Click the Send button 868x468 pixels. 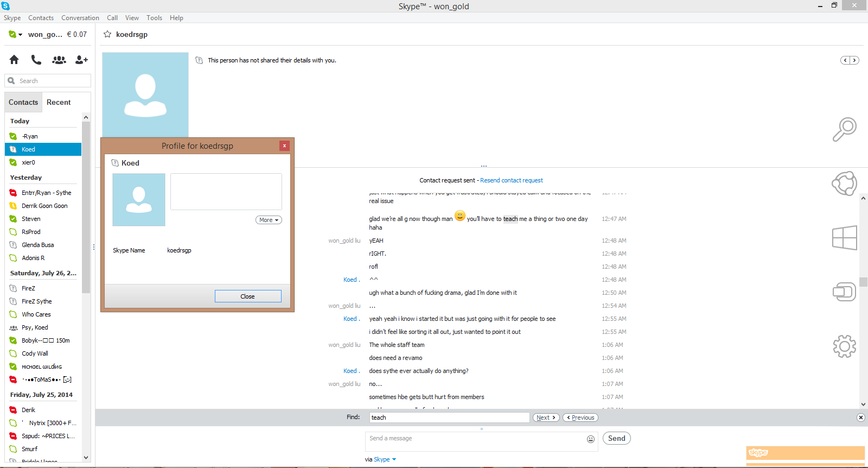tap(616, 439)
